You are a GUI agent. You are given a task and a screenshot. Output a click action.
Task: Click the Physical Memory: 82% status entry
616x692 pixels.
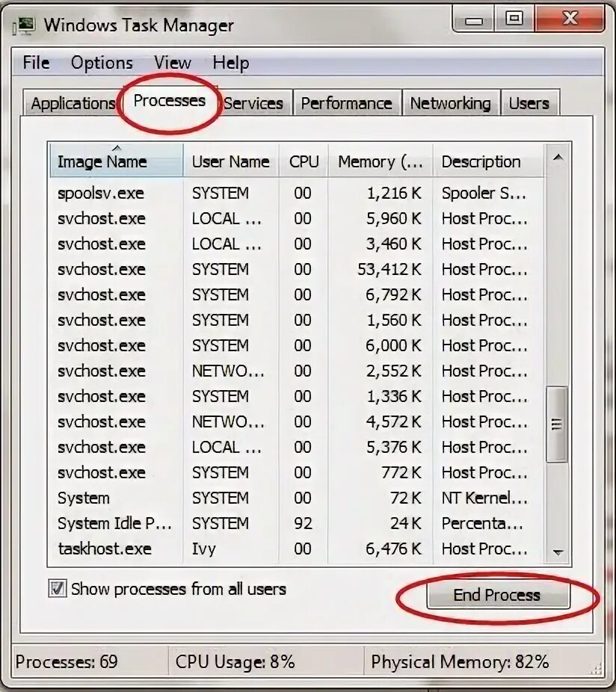click(x=460, y=661)
